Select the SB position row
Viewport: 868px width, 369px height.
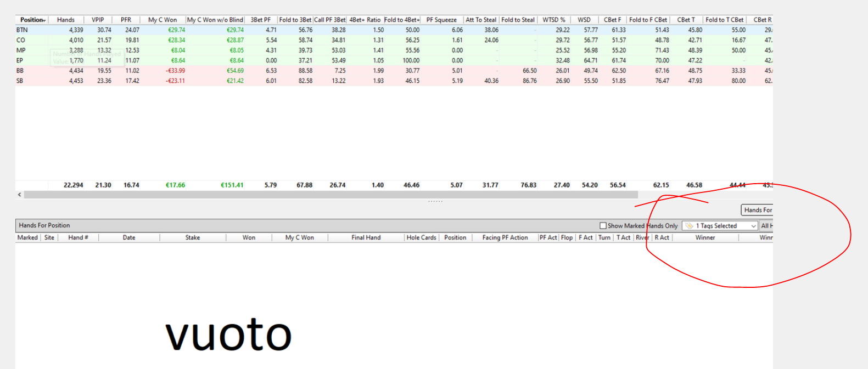coord(394,81)
